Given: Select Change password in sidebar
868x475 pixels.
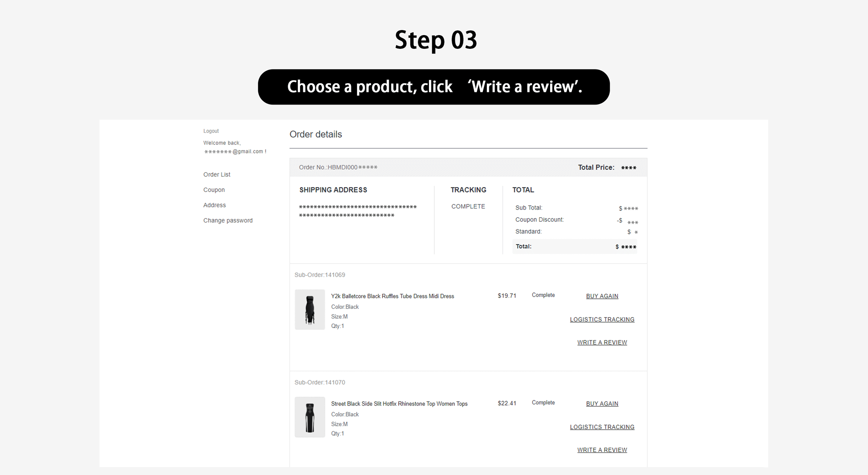Looking at the screenshot, I should (x=228, y=220).
